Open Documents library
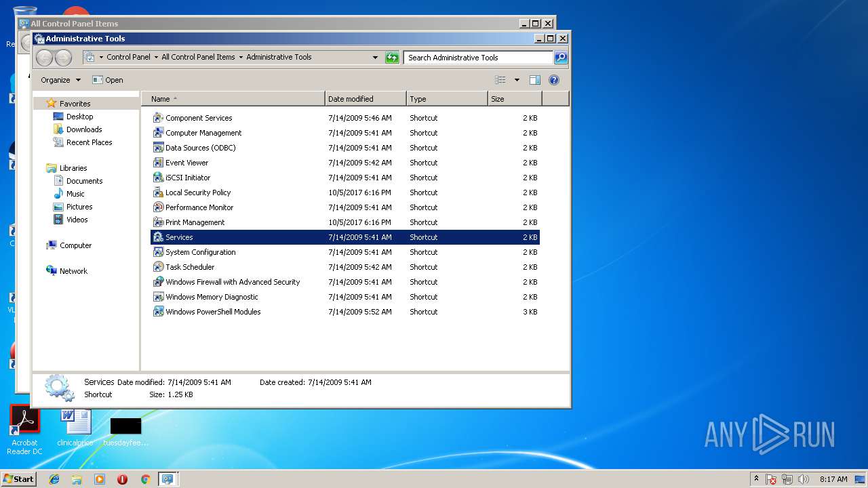 point(84,181)
